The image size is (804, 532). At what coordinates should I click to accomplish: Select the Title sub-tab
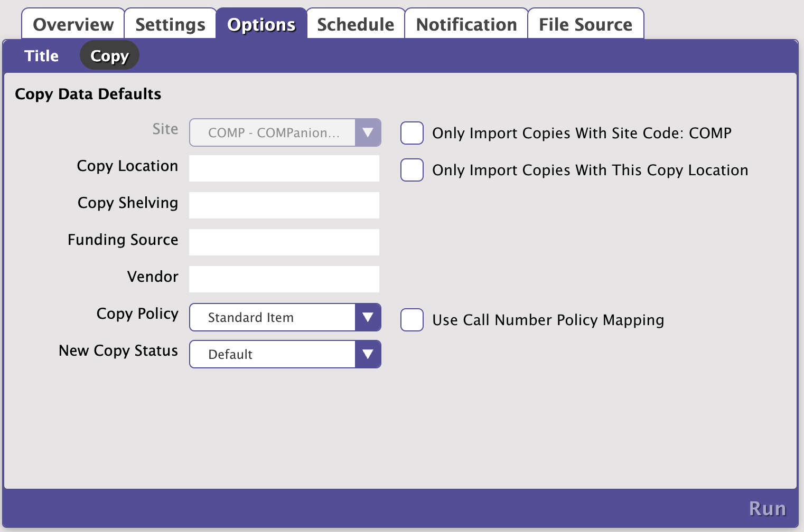coord(41,56)
